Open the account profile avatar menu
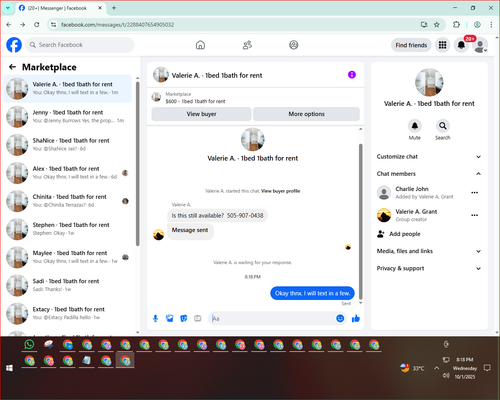500x400 pixels. point(480,45)
